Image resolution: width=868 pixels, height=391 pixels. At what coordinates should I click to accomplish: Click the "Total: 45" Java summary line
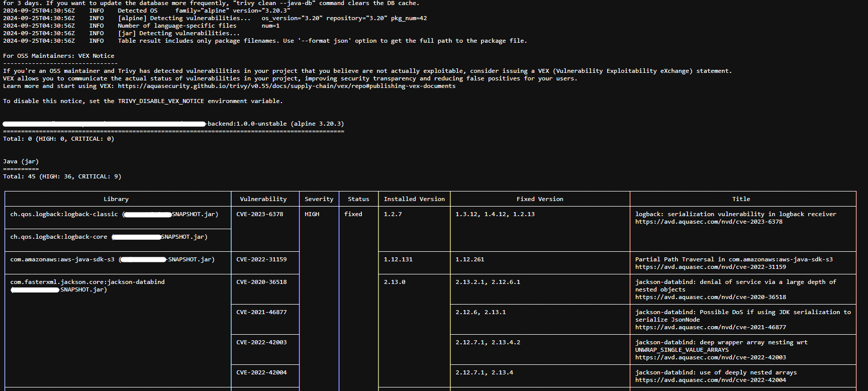[x=62, y=176]
